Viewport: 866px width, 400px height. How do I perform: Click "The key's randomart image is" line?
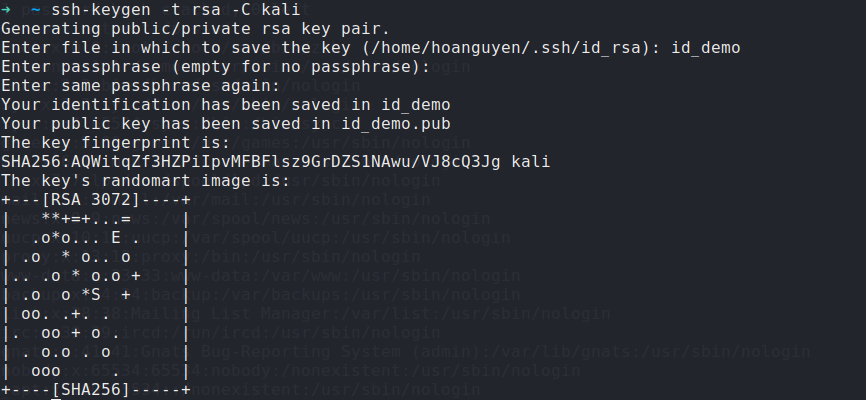146,181
